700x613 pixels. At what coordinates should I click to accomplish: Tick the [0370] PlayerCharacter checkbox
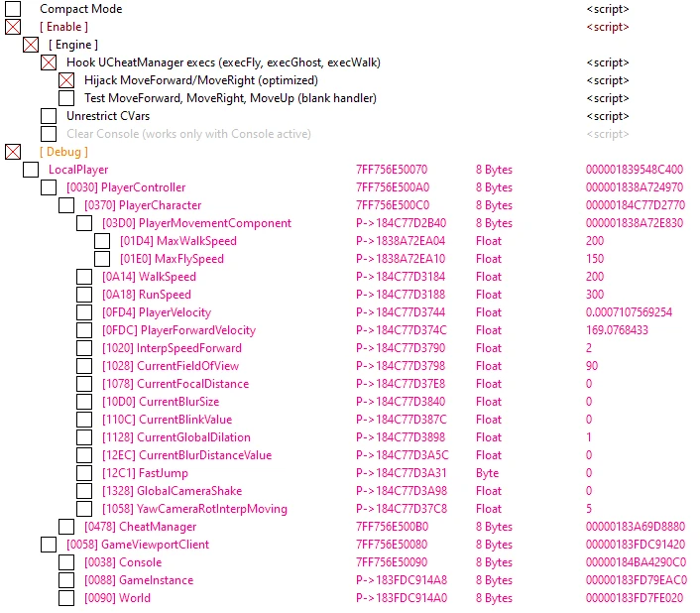tap(66, 205)
